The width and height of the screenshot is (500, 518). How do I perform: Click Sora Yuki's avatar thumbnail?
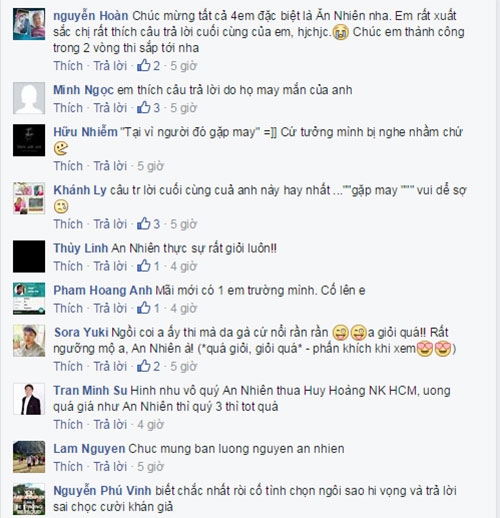(29, 341)
